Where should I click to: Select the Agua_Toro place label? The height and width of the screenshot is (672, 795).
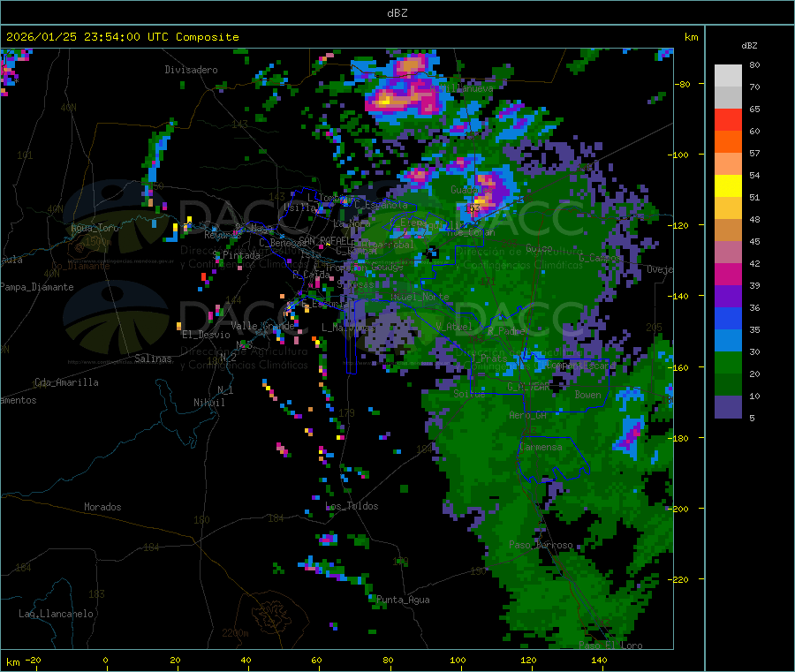[x=95, y=228]
